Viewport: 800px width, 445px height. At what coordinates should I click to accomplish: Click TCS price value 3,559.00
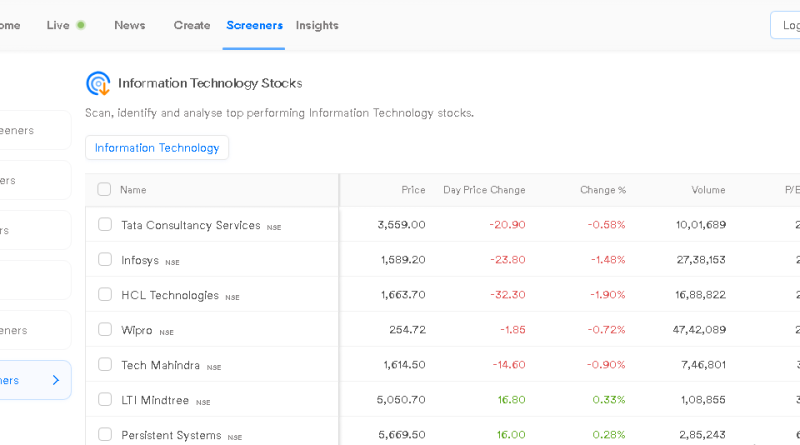pyautogui.click(x=402, y=225)
